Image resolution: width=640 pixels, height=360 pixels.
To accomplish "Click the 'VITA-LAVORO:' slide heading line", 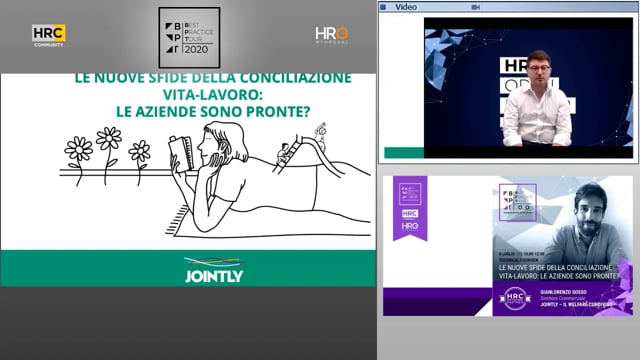I will click(x=212, y=95).
